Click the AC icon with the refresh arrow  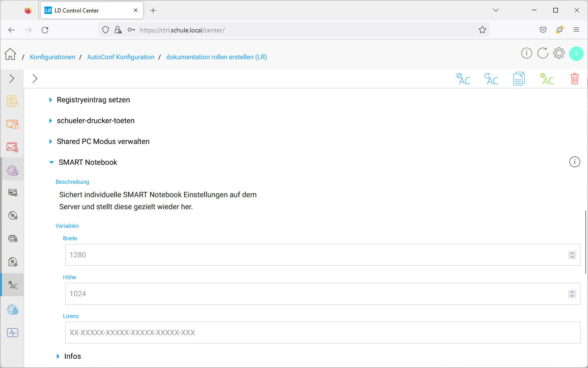click(491, 79)
